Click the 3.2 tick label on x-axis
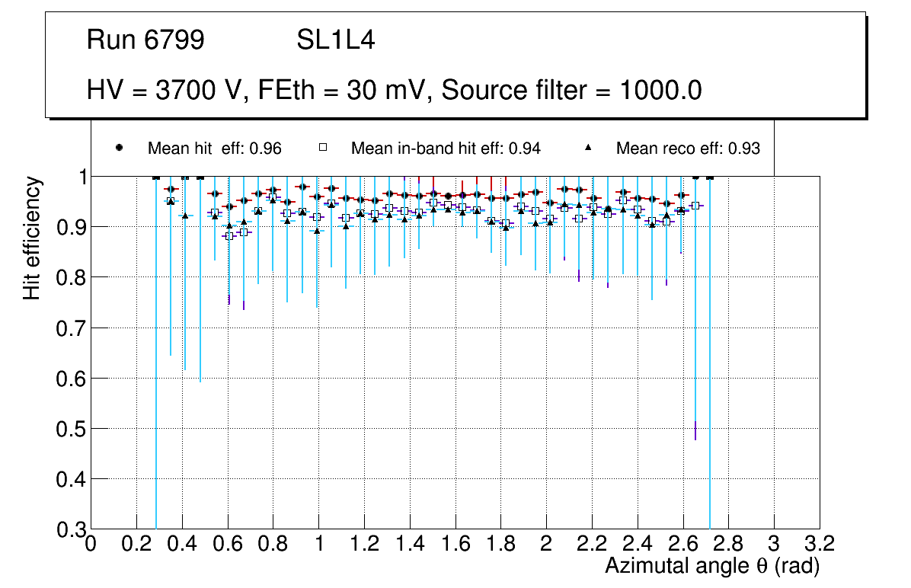This screenshot has width=911, height=588. pyautogui.click(x=820, y=544)
